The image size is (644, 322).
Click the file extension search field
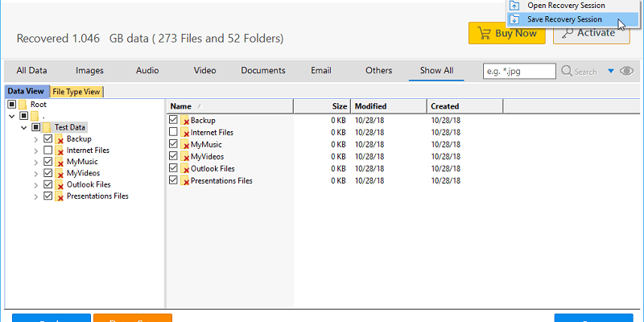coord(519,71)
